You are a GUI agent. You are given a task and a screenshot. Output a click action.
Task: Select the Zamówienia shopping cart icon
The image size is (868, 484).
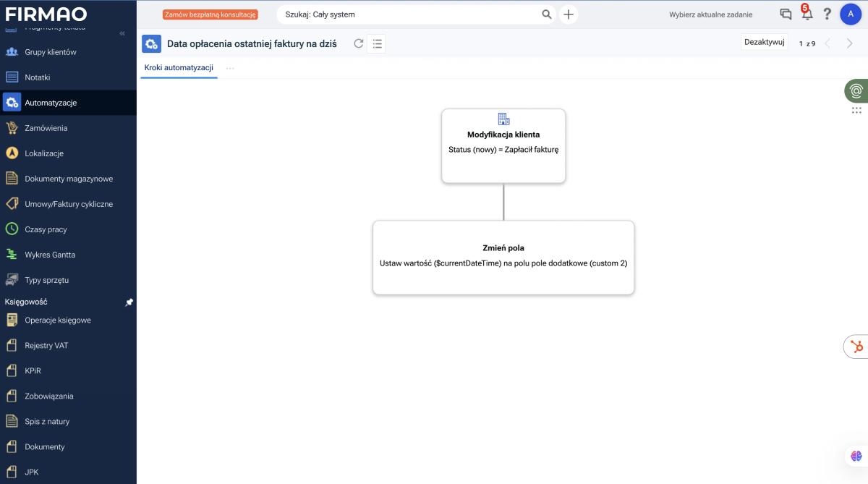coord(12,128)
